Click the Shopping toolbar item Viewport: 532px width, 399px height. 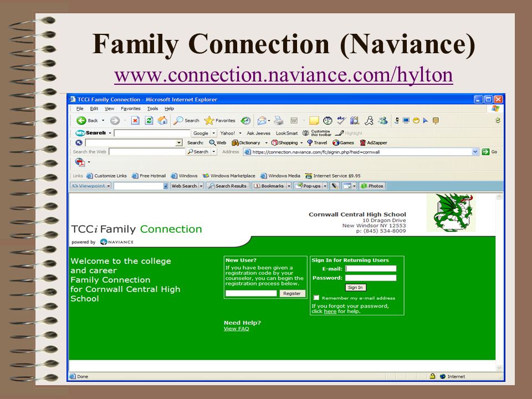[x=284, y=143]
